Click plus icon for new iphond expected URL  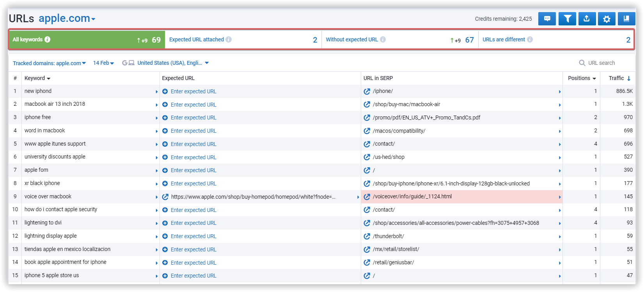click(165, 91)
